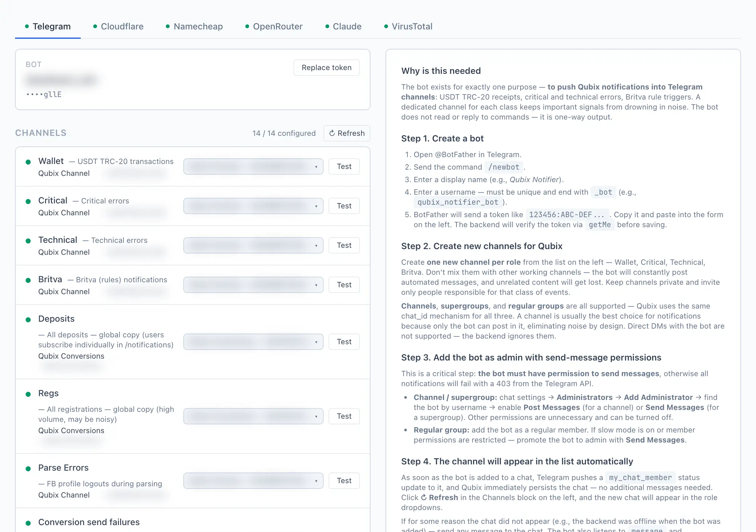The image size is (756, 532).
Task: Test the Deposits channel
Action: click(344, 342)
